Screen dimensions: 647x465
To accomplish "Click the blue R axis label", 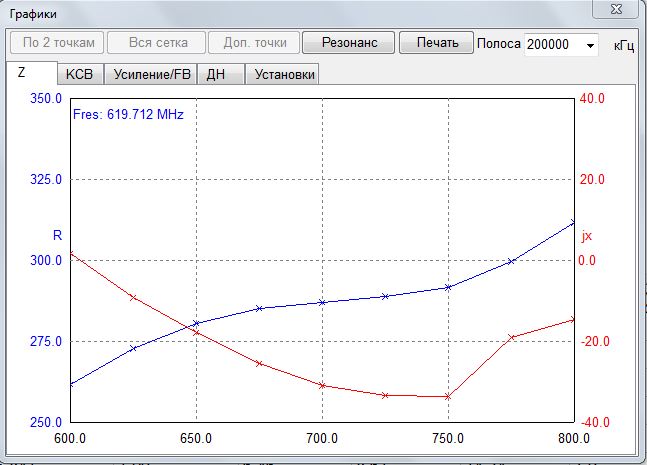I will 57,235.
